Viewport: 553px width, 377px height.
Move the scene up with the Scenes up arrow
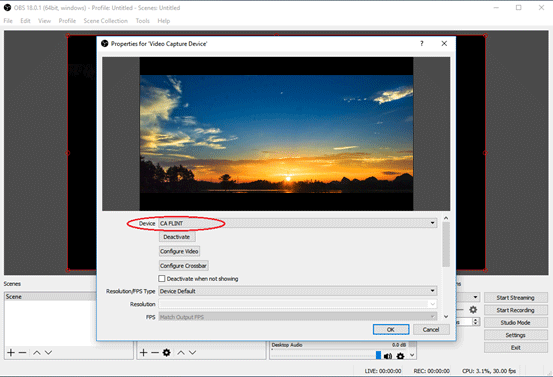pyautogui.click(x=37, y=352)
